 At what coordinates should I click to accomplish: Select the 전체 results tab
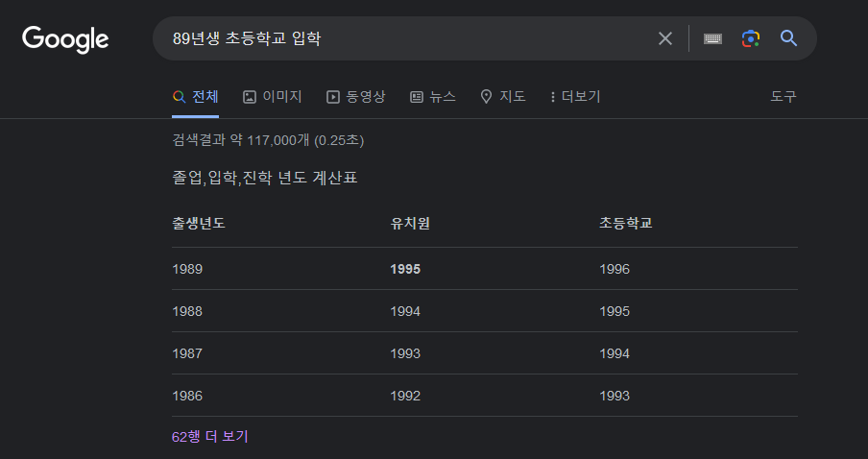196,96
